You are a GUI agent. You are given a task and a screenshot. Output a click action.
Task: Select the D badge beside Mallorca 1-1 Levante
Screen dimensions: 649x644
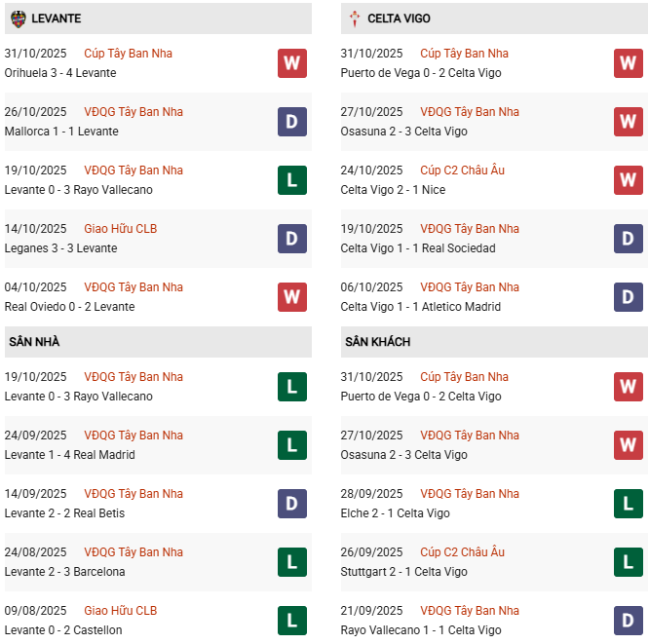pos(292,122)
